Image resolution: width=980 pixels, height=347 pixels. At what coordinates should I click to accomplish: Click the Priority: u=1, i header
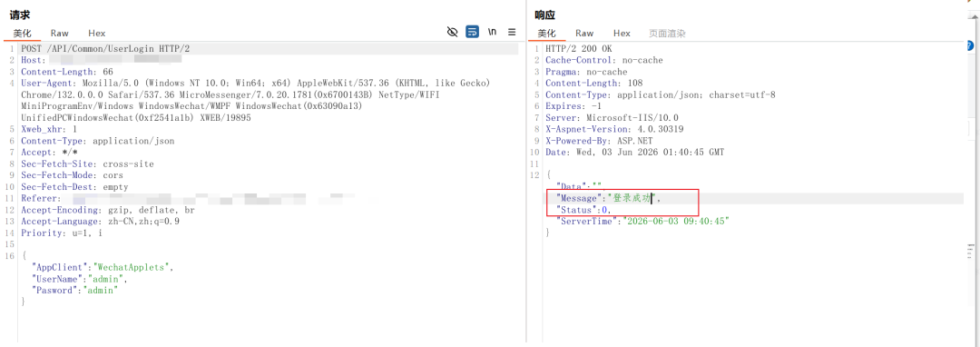click(x=62, y=233)
